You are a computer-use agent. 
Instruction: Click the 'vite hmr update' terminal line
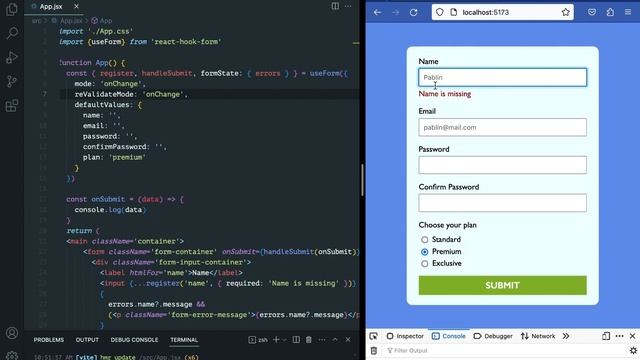(116, 357)
